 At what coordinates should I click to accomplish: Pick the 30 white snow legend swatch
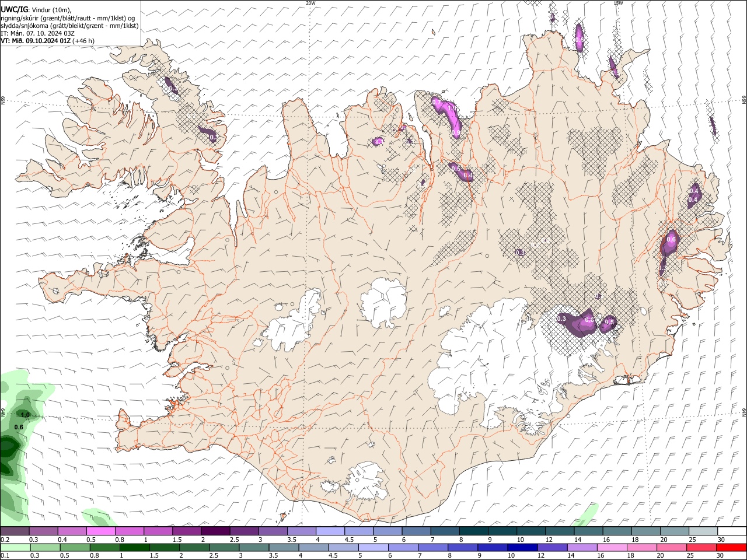point(731,531)
